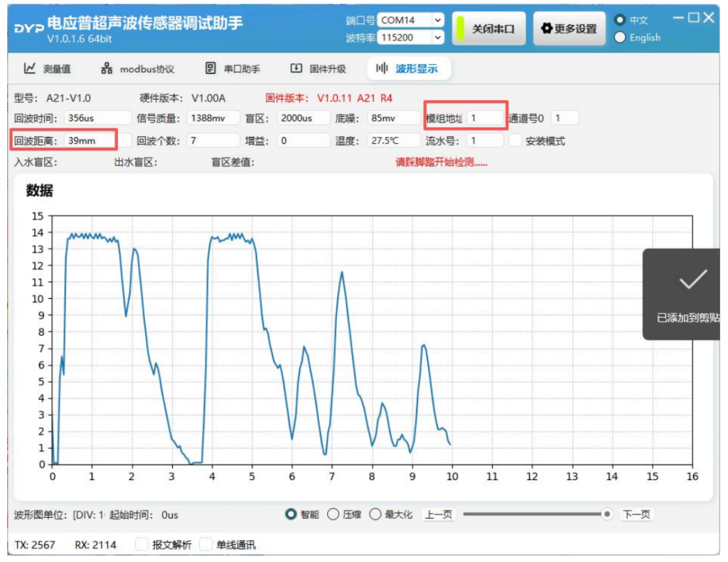Viewport: 728px width, 562px height.
Task: Toggle the 报文解析 checkbox
Action: (141, 545)
